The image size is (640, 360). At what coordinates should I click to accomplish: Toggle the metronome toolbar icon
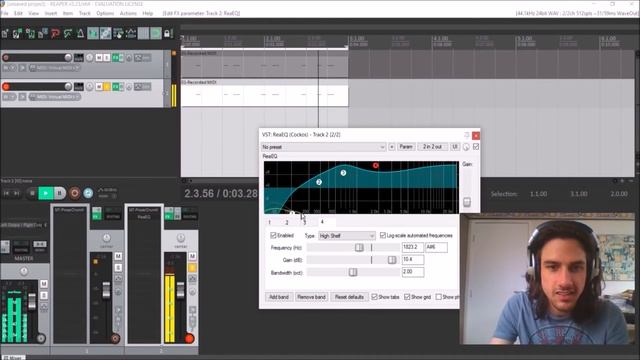(80, 33)
